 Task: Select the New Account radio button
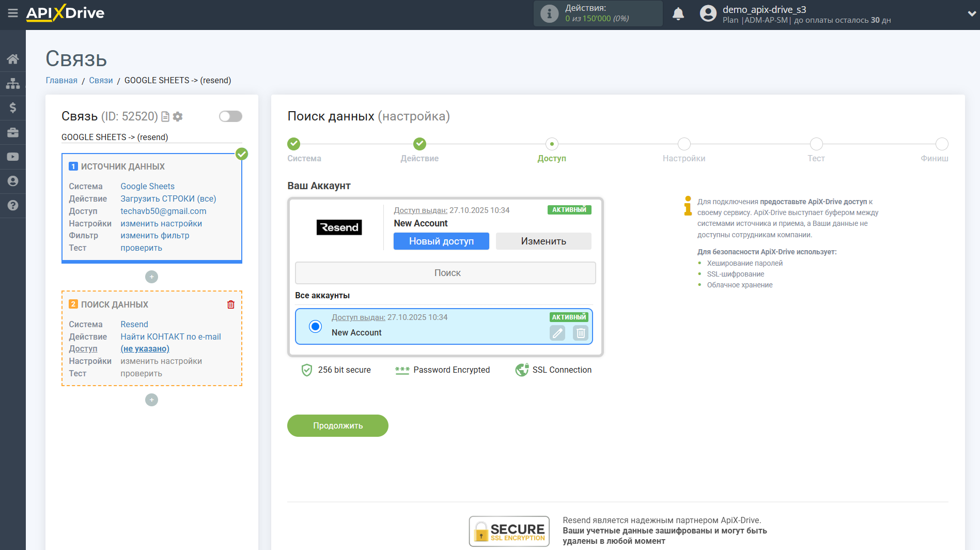tap(315, 326)
